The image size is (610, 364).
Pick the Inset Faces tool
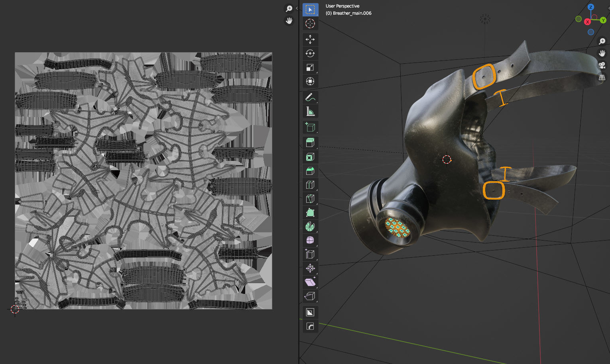[310, 157]
